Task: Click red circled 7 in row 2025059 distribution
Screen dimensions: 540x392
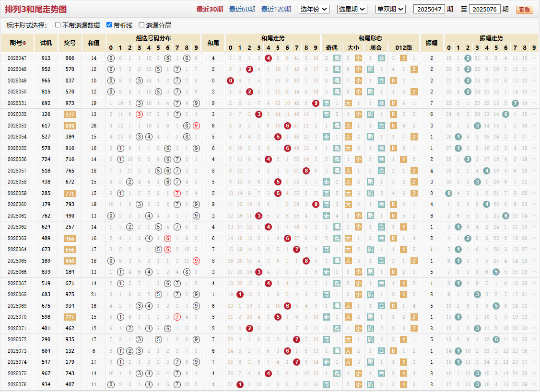Action: tap(177, 194)
